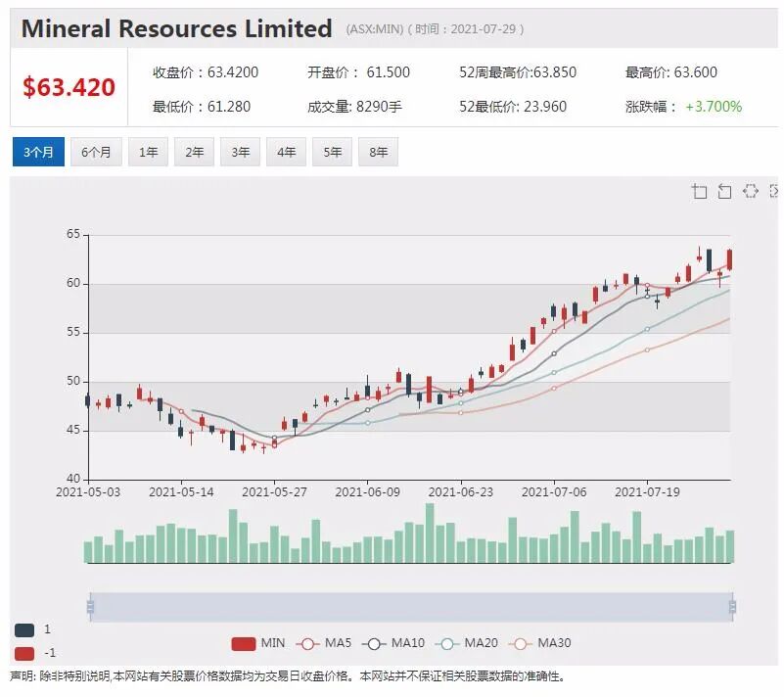Click the 65 price axis label

(73, 234)
